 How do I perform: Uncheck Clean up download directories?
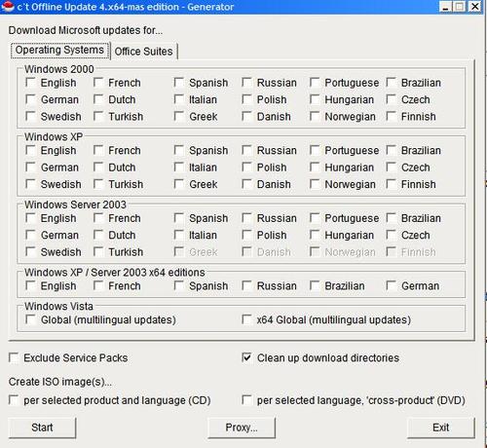click(247, 357)
